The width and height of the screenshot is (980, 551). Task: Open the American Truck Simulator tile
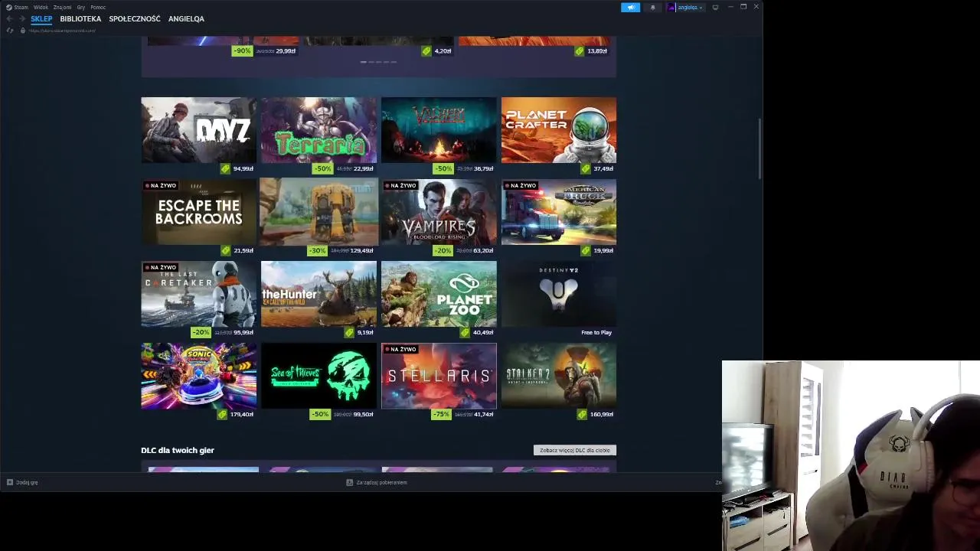coord(559,212)
